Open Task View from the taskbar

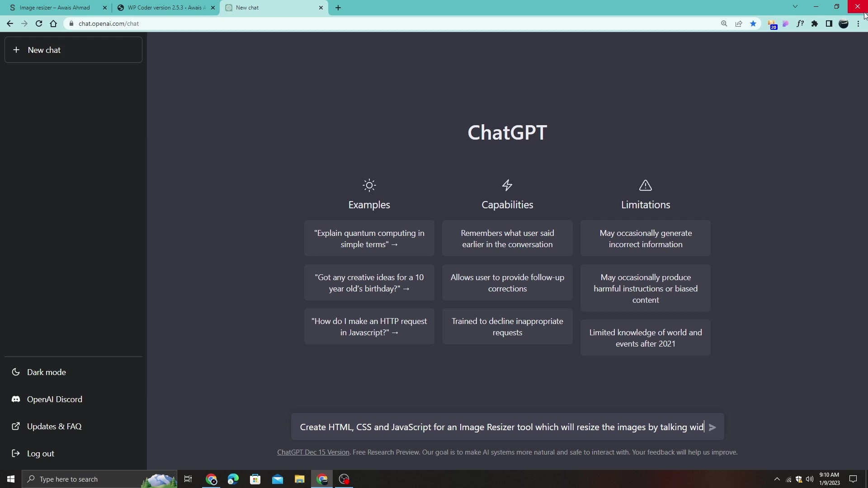pyautogui.click(x=188, y=479)
